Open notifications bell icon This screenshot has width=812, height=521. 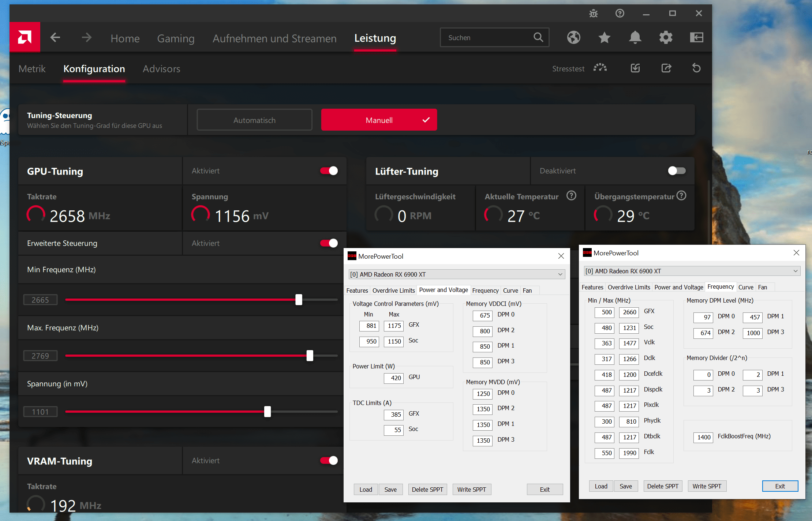(x=635, y=37)
